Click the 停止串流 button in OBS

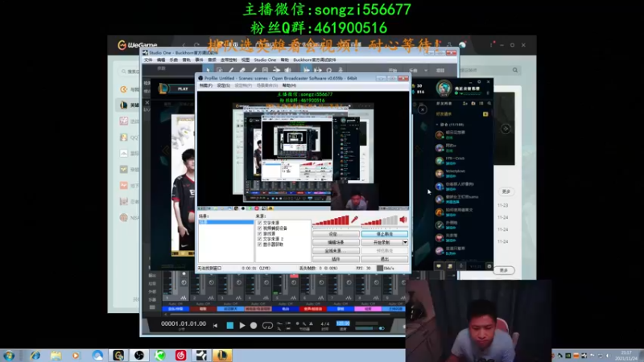385,234
